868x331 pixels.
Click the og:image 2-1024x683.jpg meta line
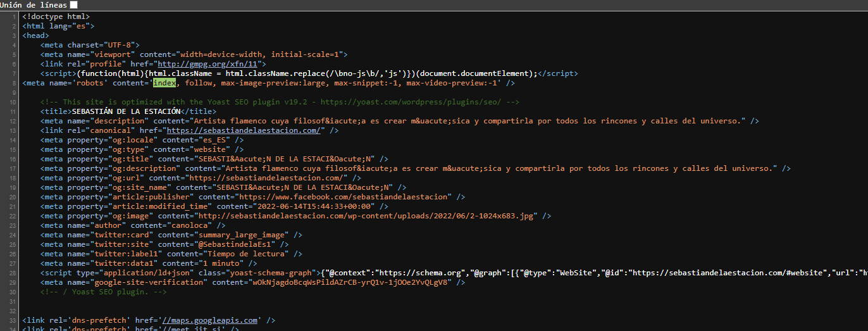coord(295,216)
